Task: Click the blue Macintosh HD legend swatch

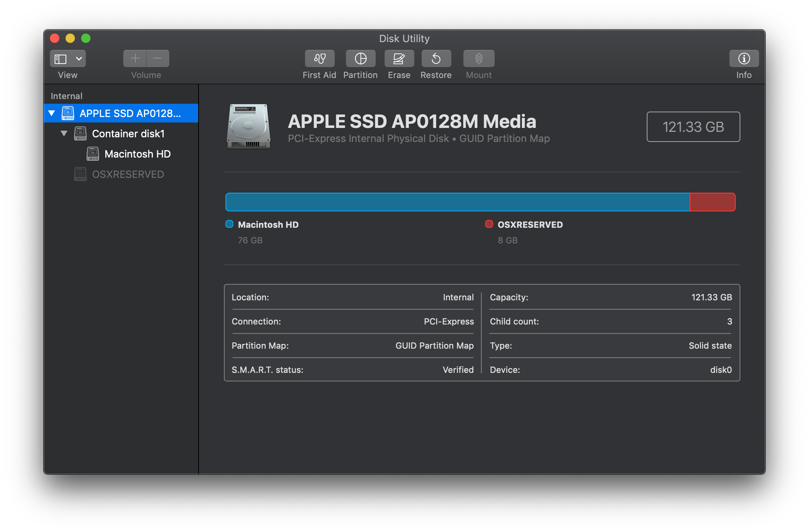Action: click(229, 224)
